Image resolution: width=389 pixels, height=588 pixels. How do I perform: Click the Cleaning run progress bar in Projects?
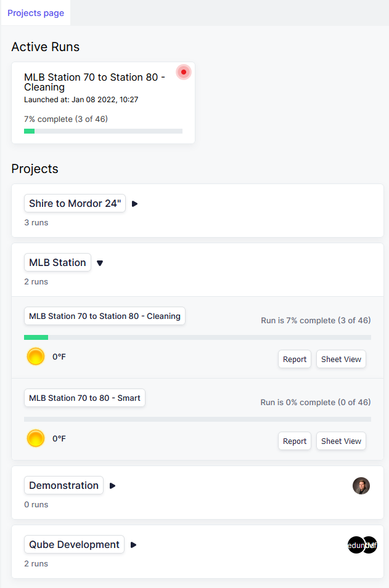[x=197, y=337]
